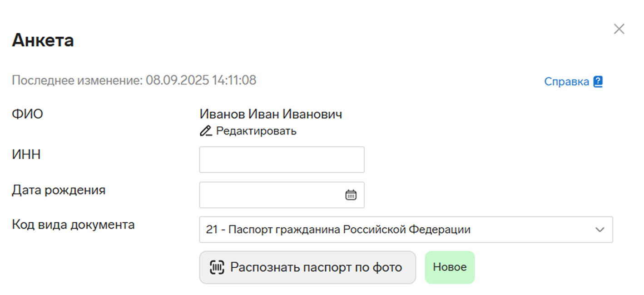Click the name Иванов Иван Иванович

tap(271, 114)
